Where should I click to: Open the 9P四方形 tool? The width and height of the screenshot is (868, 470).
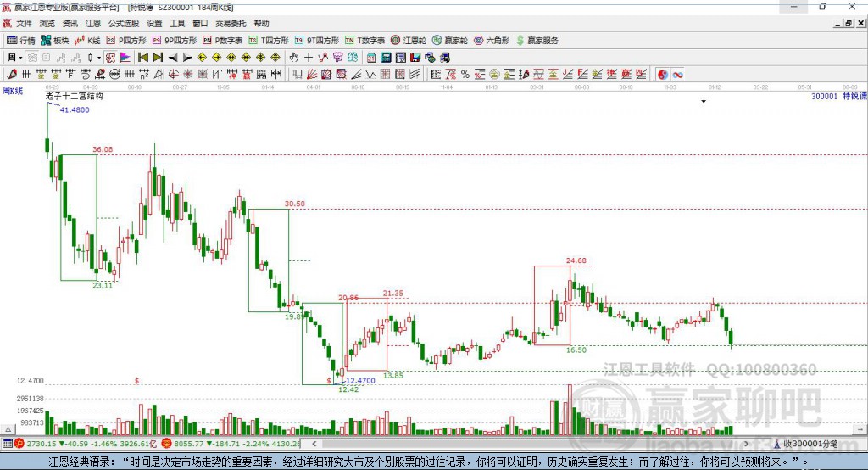[x=175, y=41]
